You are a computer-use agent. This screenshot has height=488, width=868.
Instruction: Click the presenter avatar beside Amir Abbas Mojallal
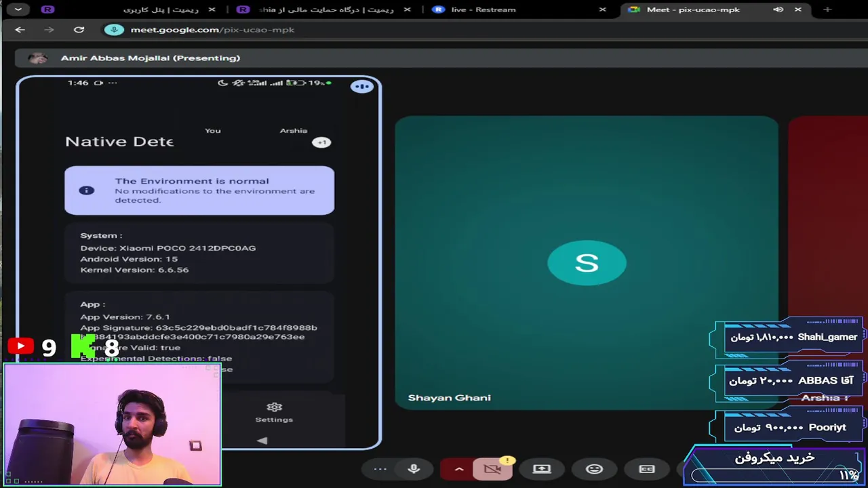(x=37, y=58)
